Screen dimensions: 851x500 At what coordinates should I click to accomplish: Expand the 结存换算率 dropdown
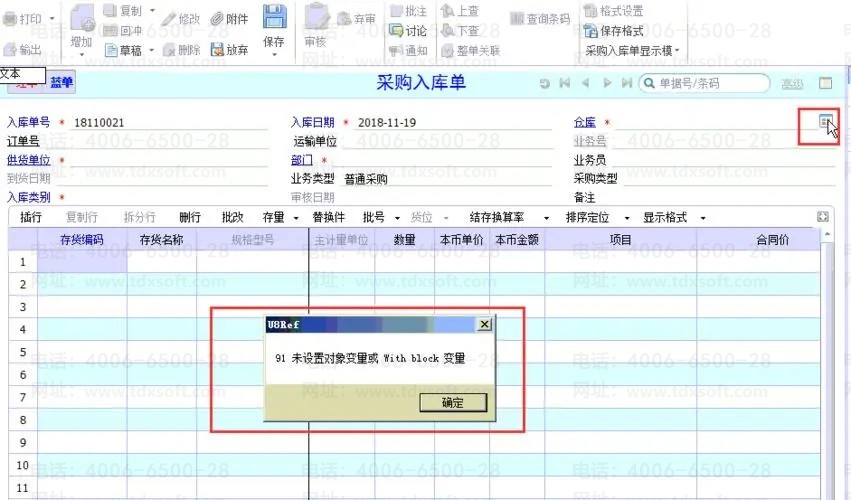point(547,218)
